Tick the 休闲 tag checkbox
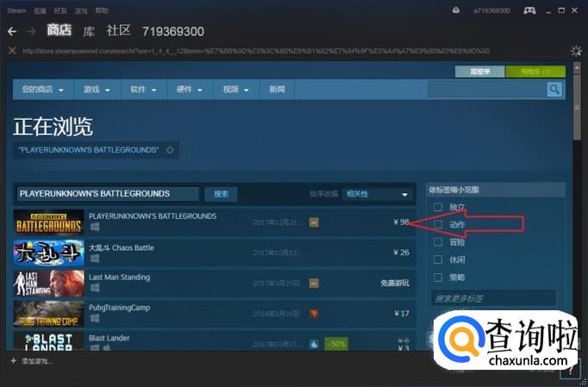 [x=438, y=259]
